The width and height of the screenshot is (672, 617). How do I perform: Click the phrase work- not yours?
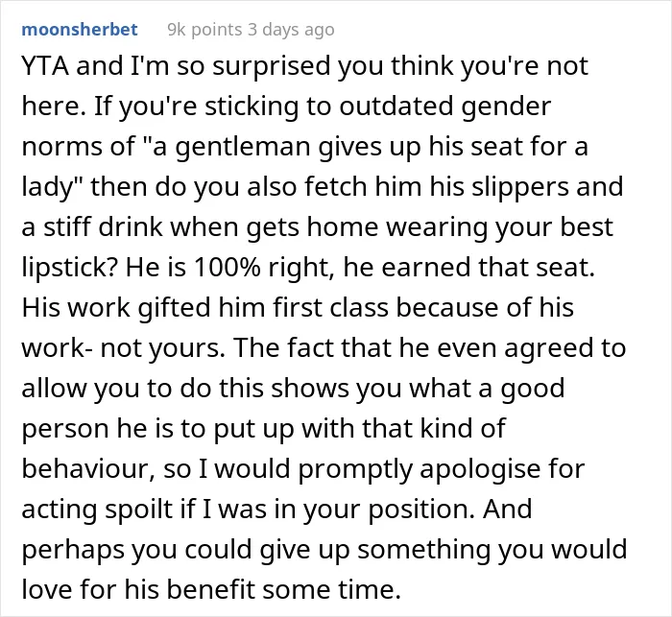[x=123, y=348]
